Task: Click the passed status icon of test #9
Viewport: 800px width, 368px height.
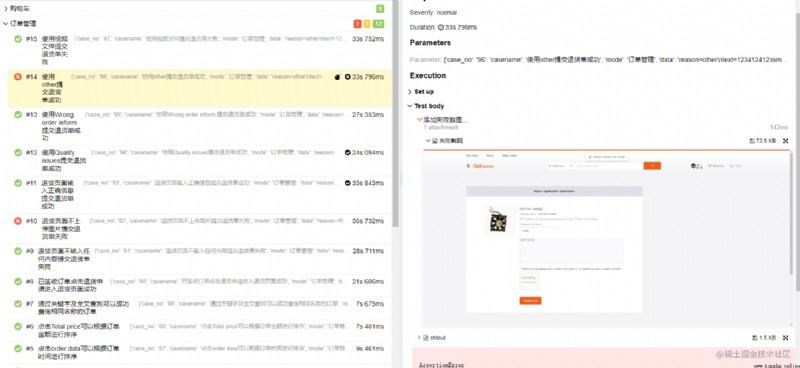Action: pyautogui.click(x=18, y=251)
